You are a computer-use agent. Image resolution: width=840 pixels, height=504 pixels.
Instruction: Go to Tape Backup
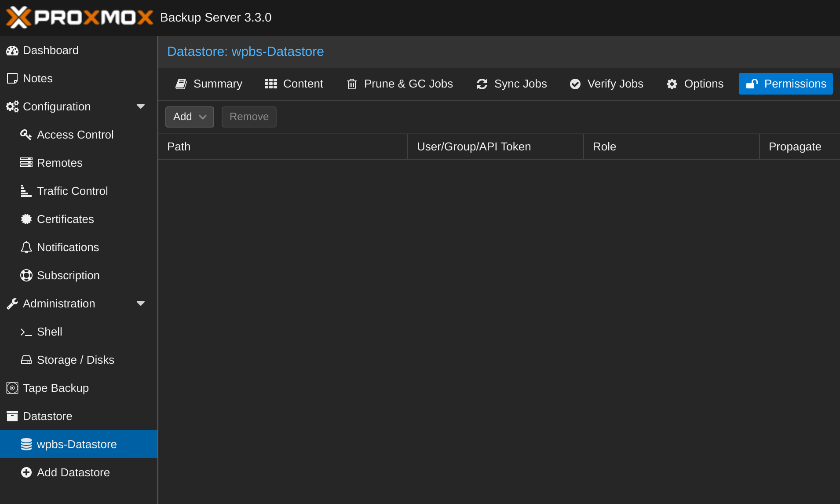[79, 388]
